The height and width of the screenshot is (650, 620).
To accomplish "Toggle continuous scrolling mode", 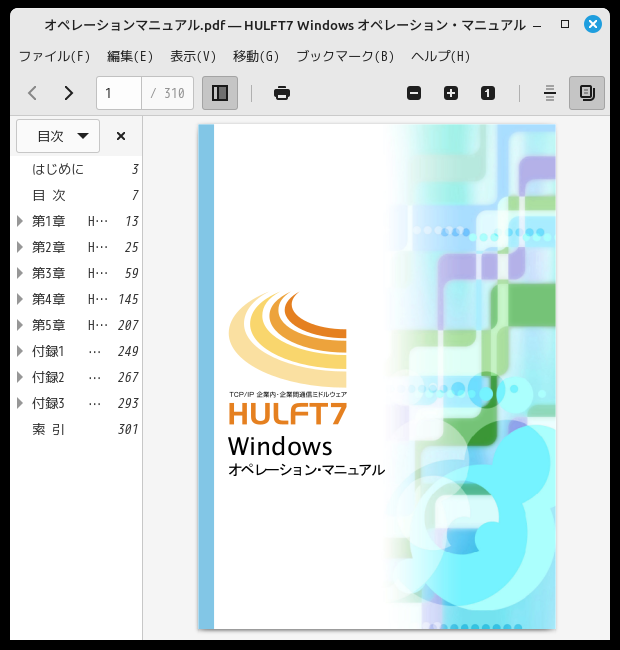I will [550, 93].
